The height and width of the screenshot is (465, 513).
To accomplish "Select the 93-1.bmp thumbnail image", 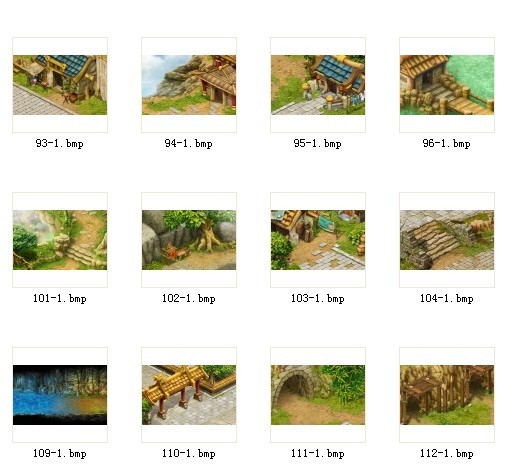I will [60, 85].
